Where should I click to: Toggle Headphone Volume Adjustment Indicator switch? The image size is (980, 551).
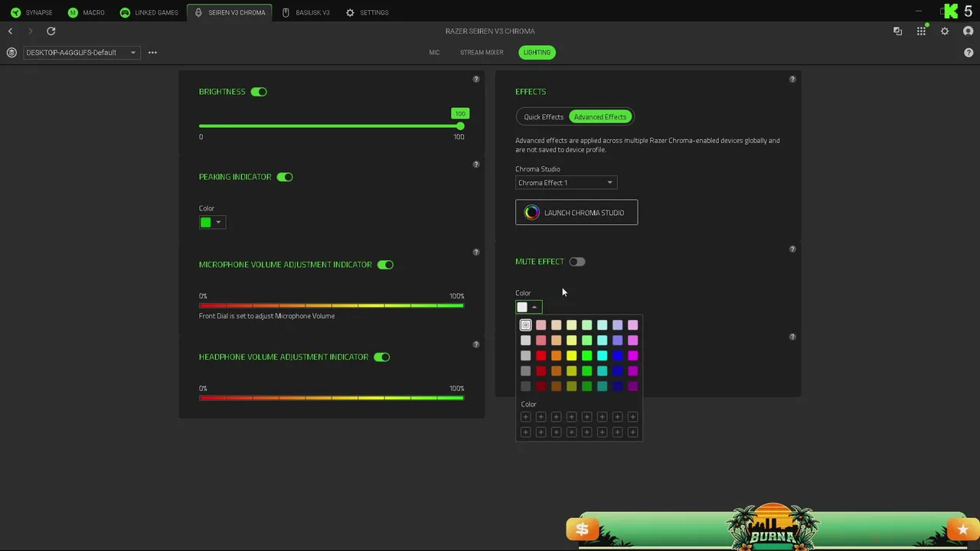coord(382,357)
